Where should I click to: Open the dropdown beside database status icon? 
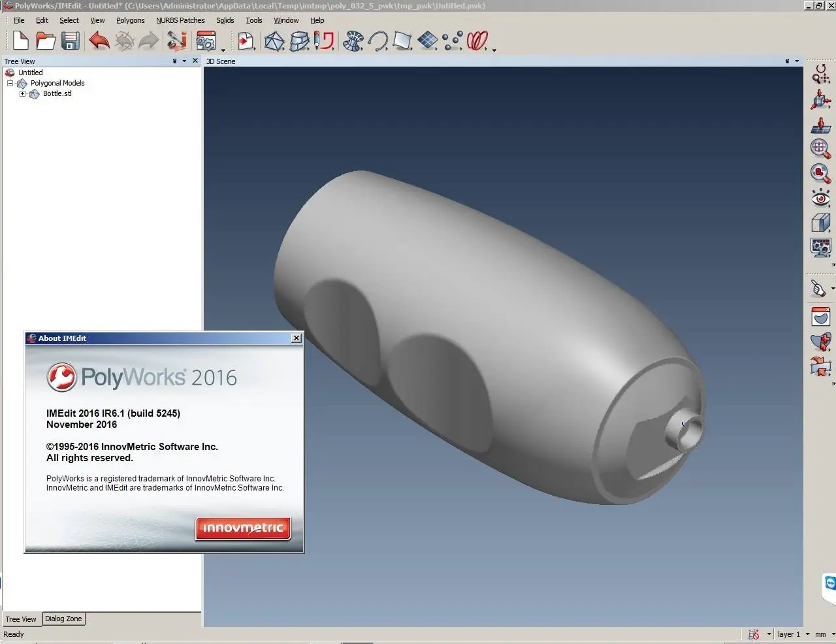pyautogui.click(x=769, y=634)
